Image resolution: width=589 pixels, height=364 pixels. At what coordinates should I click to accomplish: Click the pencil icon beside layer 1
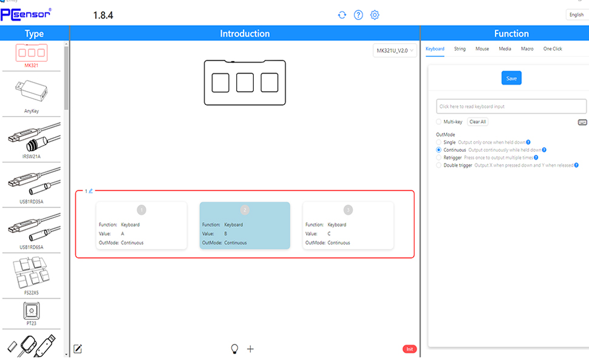point(91,191)
